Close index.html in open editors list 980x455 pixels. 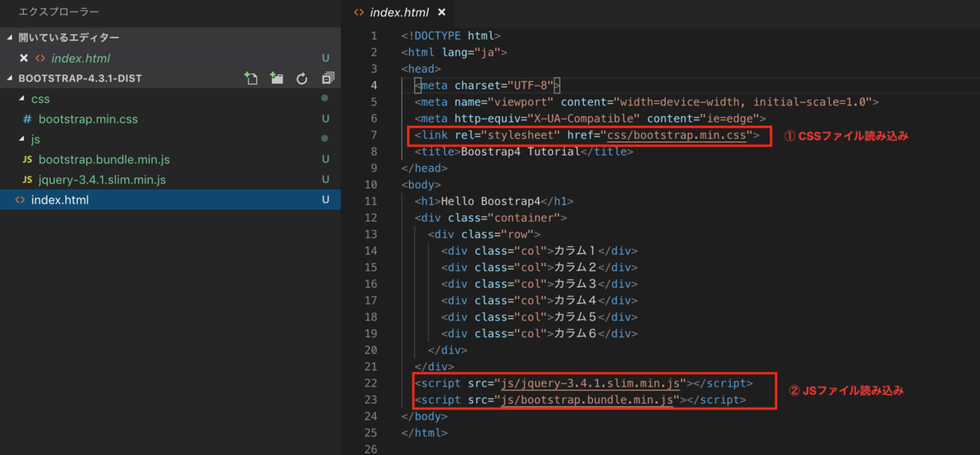[x=24, y=58]
